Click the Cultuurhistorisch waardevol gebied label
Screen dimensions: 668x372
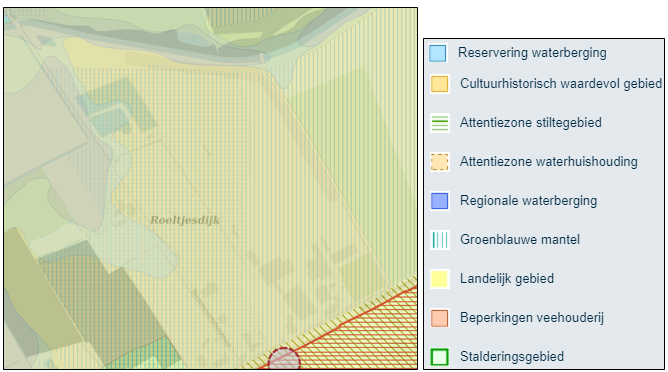coord(561,84)
